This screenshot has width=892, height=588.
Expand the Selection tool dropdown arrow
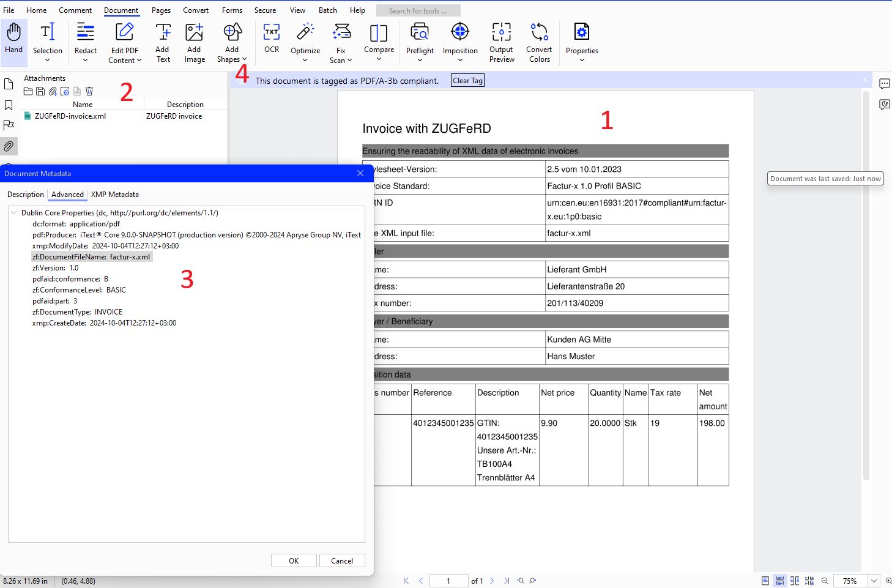pos(48,60)
